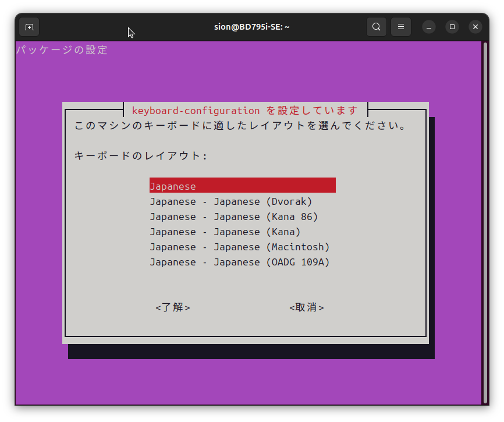
Task: Click the window title sion@BD795i-SE
Action: pos(251,27)
